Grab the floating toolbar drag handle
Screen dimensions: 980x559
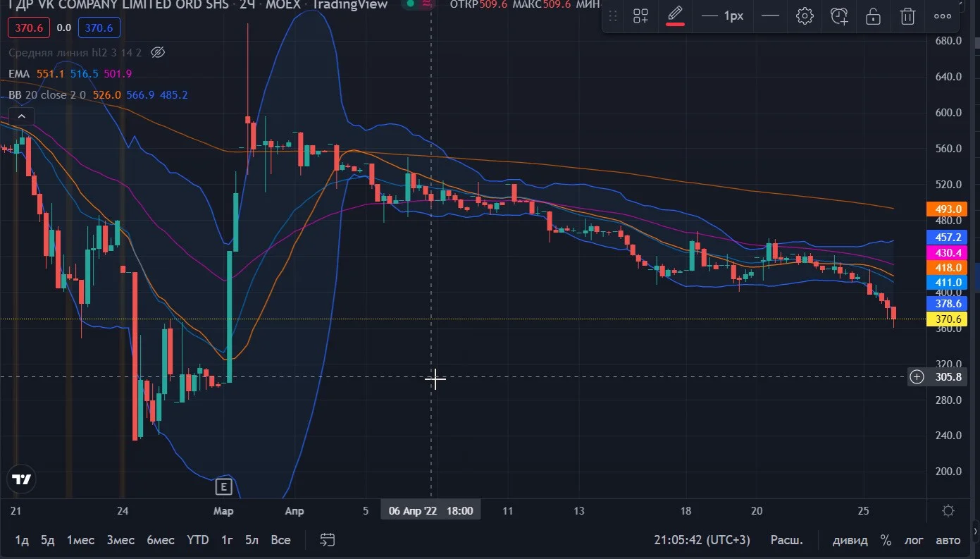[613, 16]
